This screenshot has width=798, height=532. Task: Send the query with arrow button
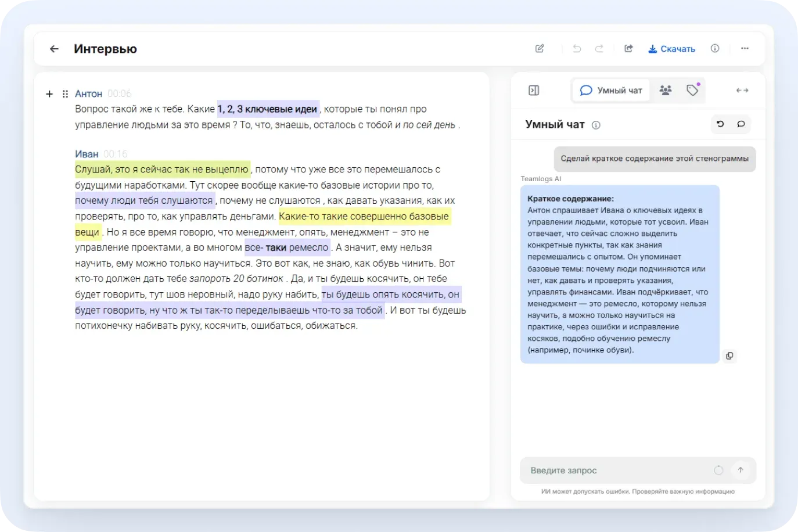[x=741, y=470]
